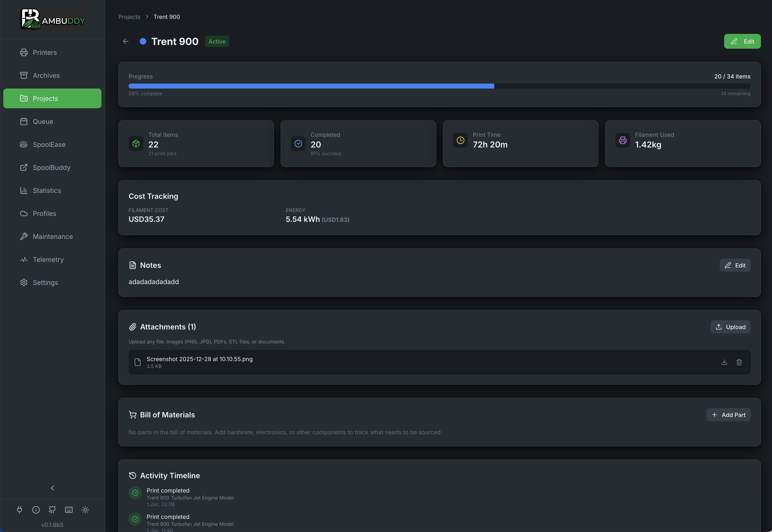Click the Statistics chart icon in sidebar
The height and width of the screenshot is (532, 772).
click(24, 190)
